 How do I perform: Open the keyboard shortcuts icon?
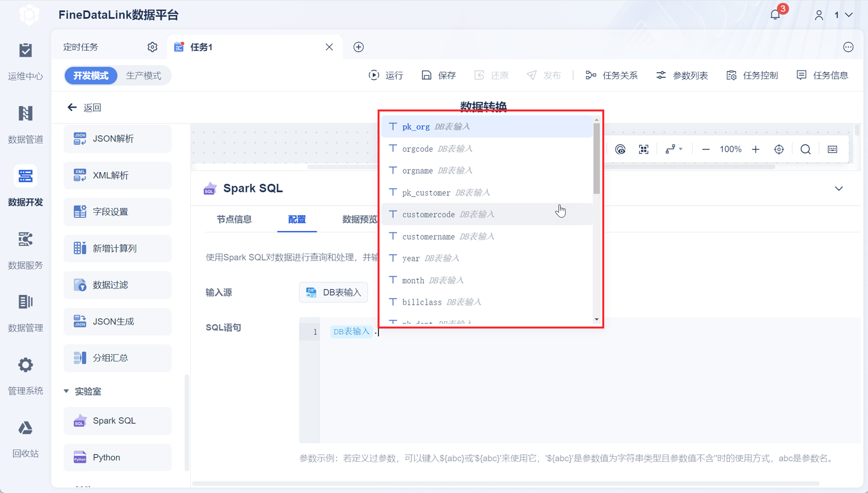pos(832,150)
